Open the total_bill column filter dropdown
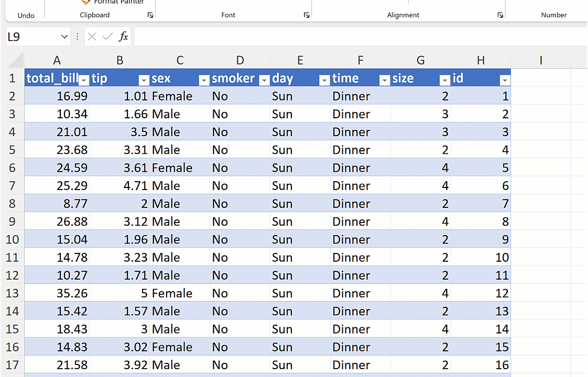 point(84,80)
